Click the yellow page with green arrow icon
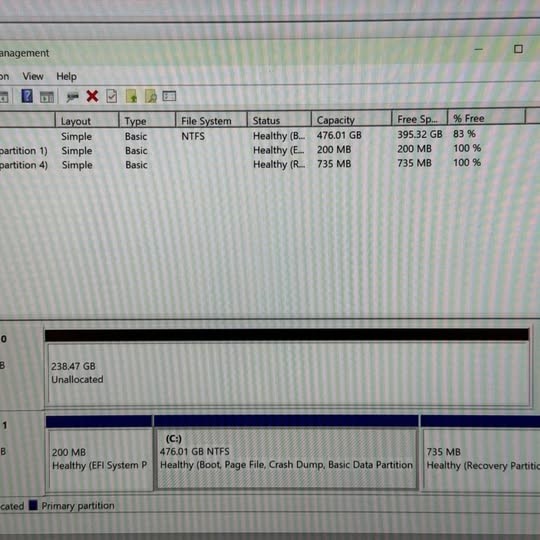Screen dimensions: 540x540 (x=131, y=96)
